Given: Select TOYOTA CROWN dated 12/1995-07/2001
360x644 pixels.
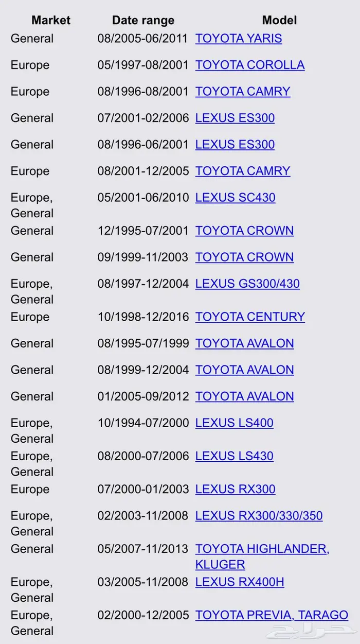Looking at the screenshot, I should pyautogui.click(x=245, y=231).
